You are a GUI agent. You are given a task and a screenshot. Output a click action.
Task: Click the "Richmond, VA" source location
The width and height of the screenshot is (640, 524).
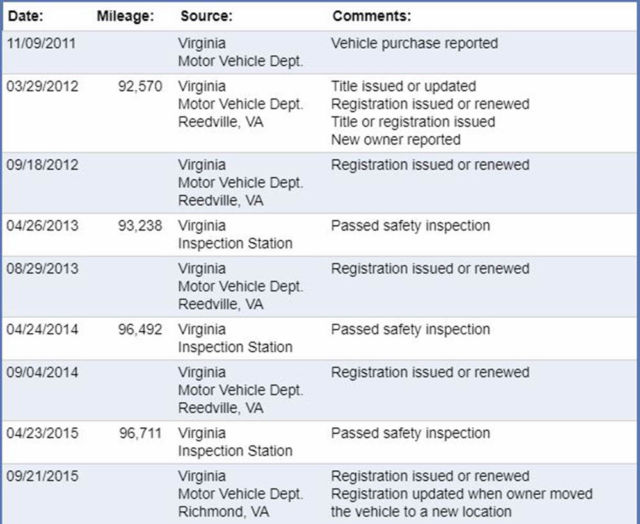[221, 512]
